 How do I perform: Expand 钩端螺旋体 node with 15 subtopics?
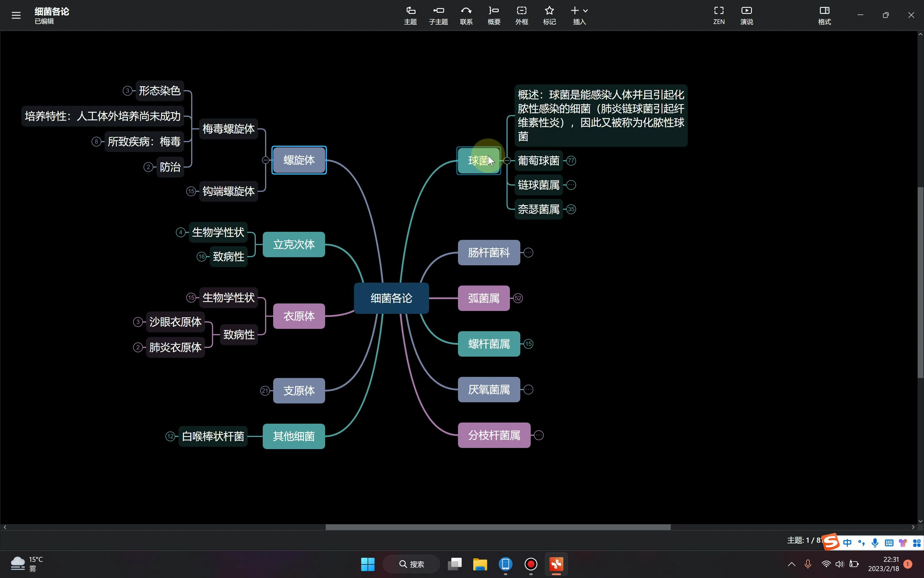point(191,191)
